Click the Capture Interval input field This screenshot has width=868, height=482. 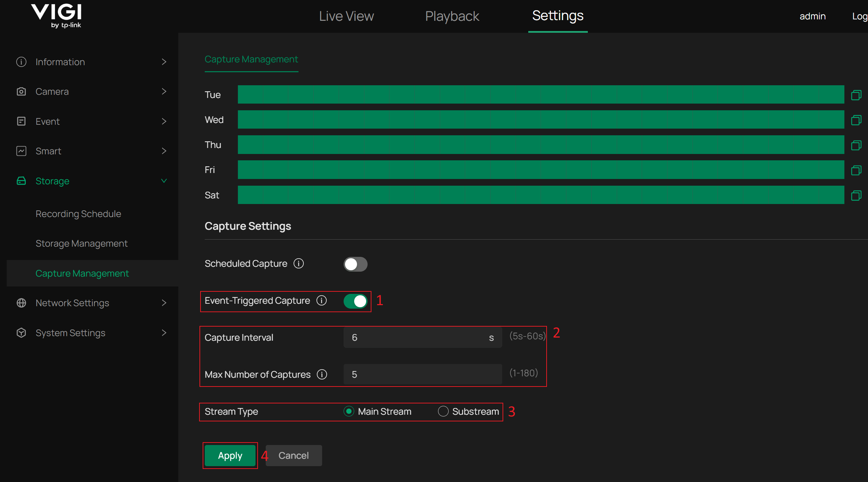coord(422,337)
